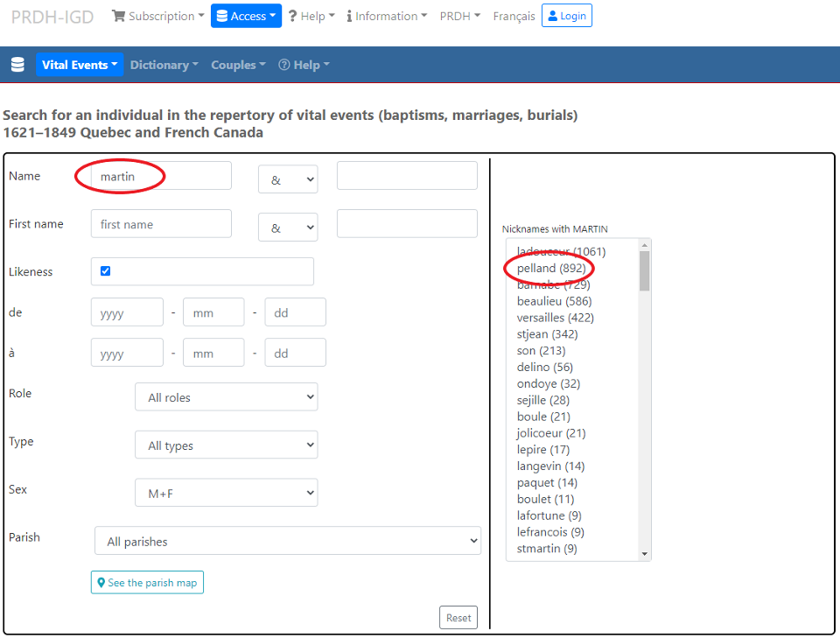Open the Vital Events menu
Image resolution: width=840 pixels, height=638 pixels.
[80, 65]
